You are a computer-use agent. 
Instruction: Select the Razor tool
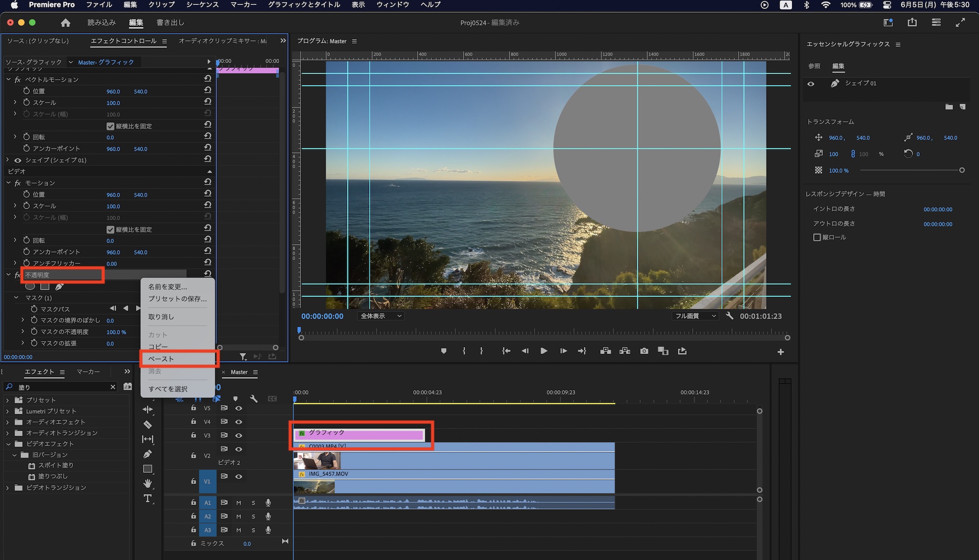click(147, 424)
